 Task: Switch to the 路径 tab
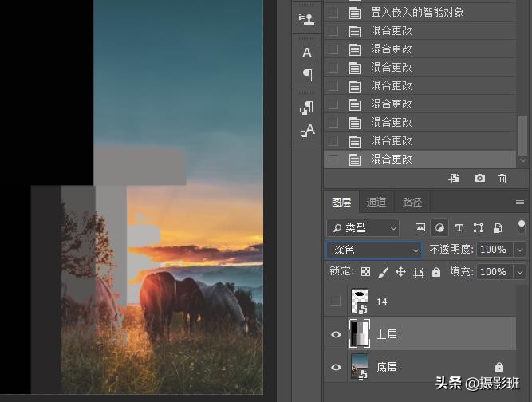[412, 202]
